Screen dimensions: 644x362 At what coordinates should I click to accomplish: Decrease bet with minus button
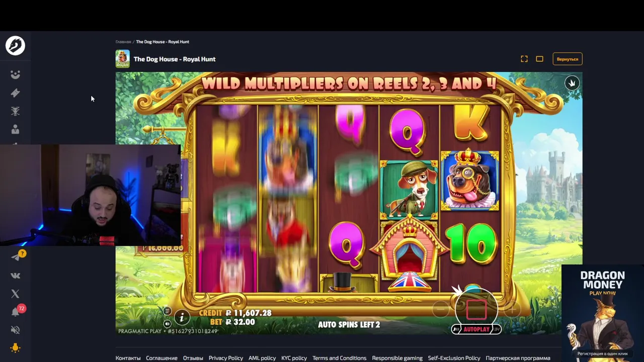441,310
